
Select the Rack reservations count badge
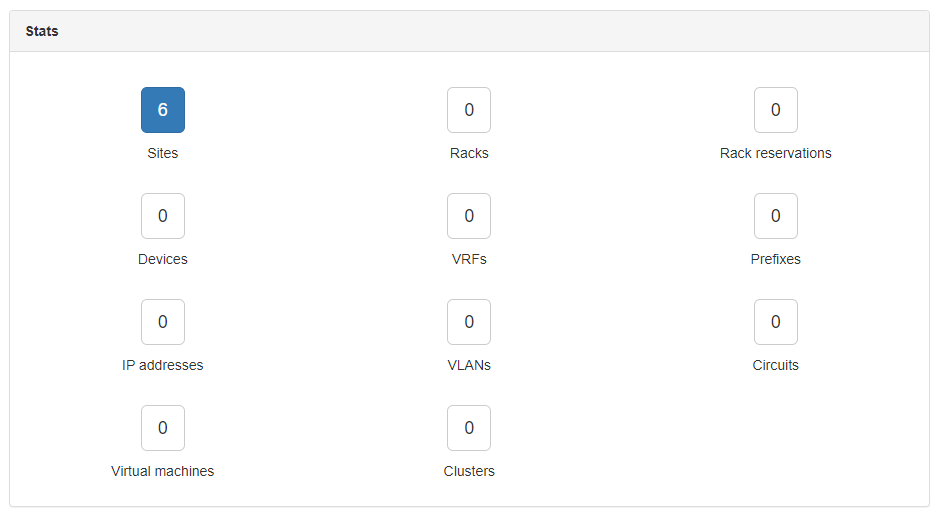pyautogui.click(x=775, y=110)
